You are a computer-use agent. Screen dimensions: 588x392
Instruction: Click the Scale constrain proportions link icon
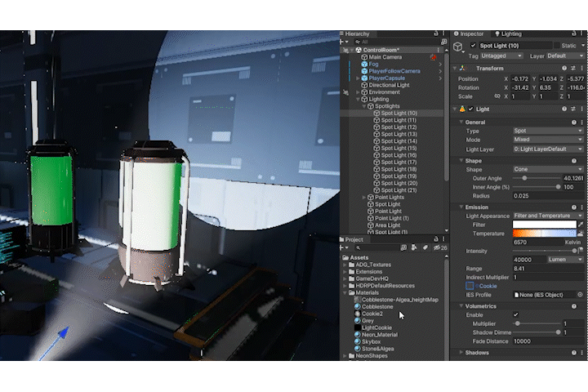(x=496, y=96)
